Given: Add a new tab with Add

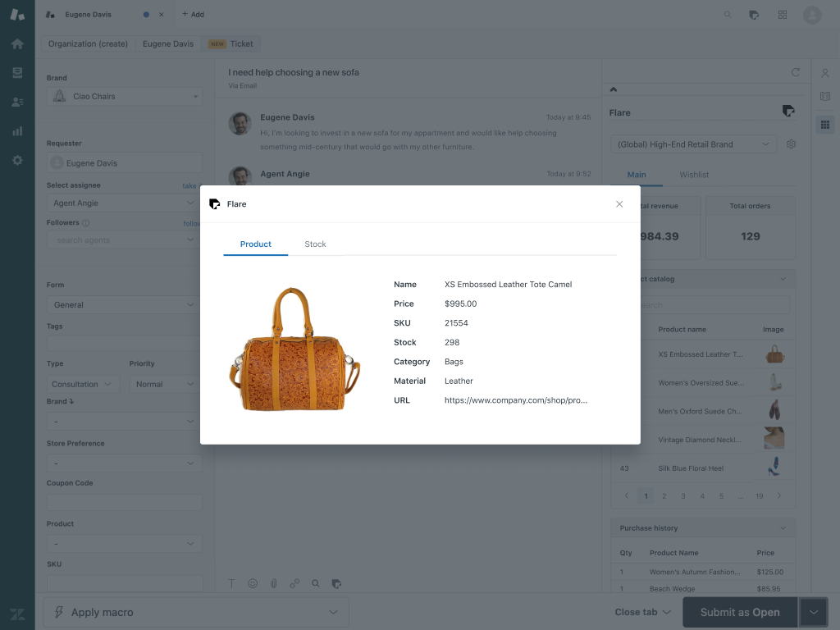Looking at the screenshot, I should [x=193, y=15].
